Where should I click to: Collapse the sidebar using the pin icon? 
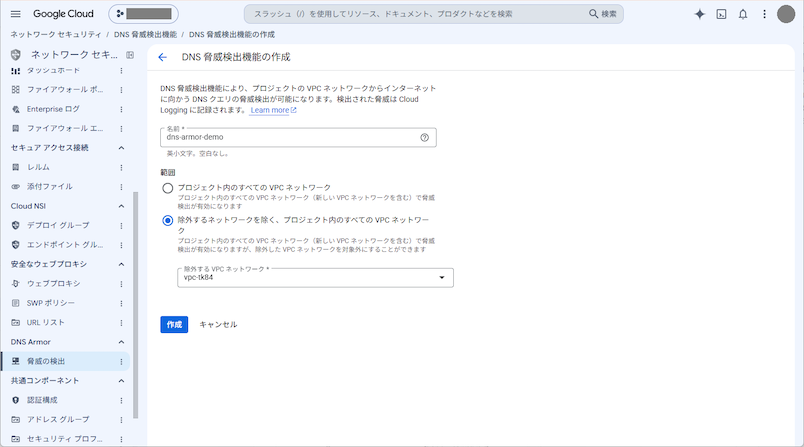pos(130,55)
